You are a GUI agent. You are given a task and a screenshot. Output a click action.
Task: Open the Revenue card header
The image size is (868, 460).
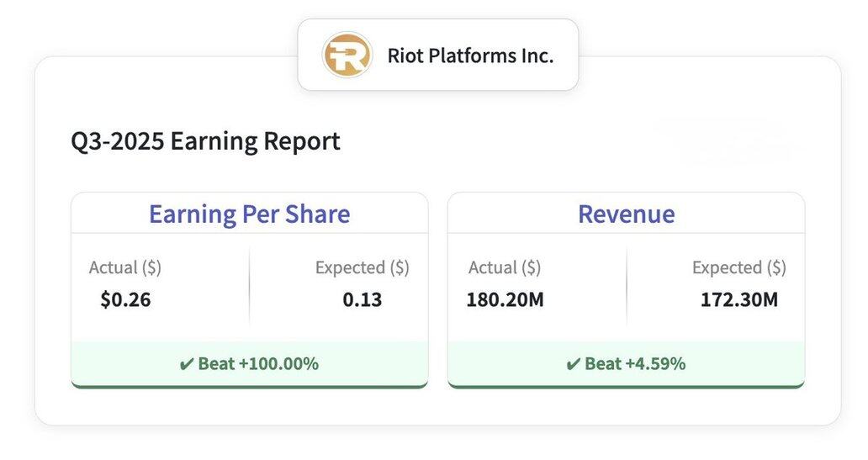coord(626,214)
